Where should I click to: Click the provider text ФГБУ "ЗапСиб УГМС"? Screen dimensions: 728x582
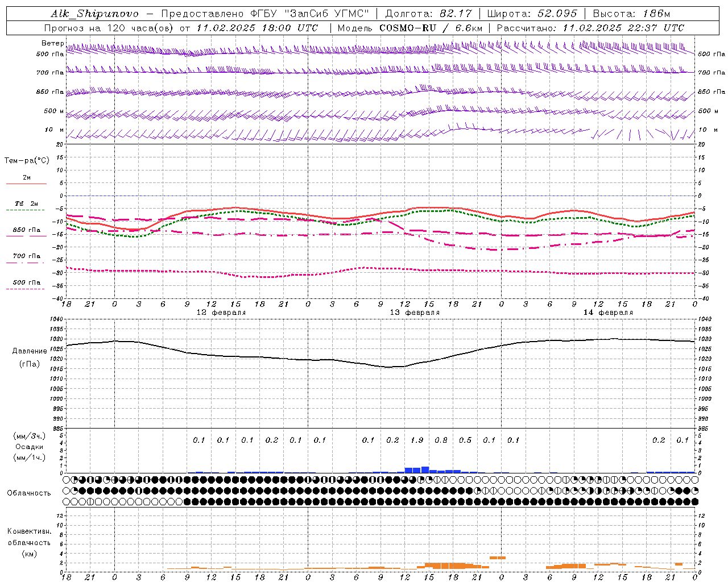point(310,14)
